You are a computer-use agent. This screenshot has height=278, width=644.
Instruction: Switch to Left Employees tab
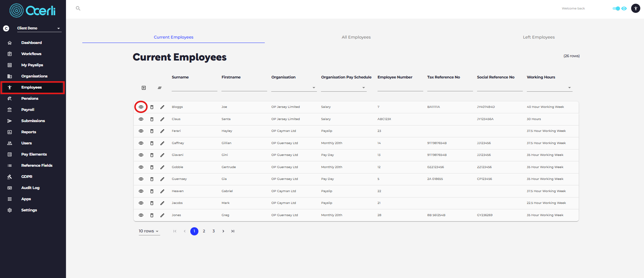click(x=539, y=37)
